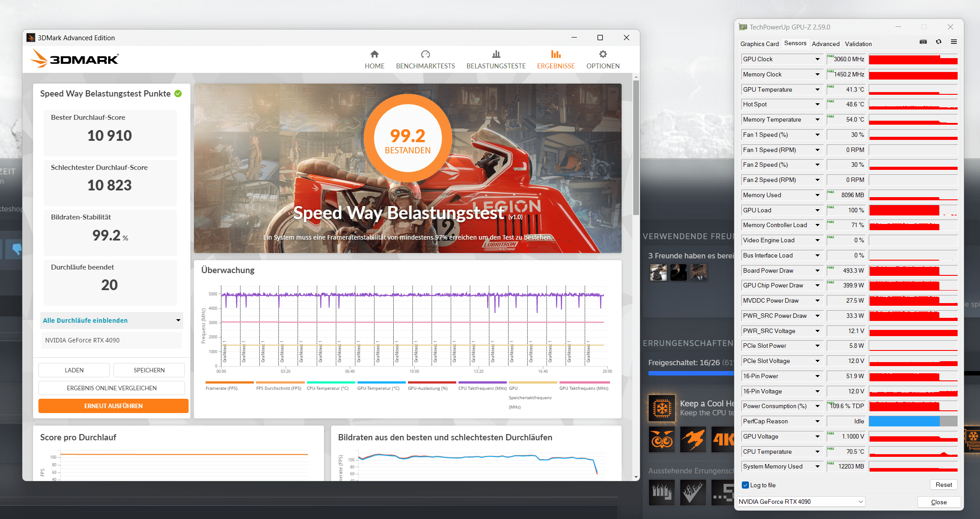The width and height of the screenshot is (980, 519).
Task: Click ERNEUT AUSFÜHREN button
Action: tap(114, 406)
